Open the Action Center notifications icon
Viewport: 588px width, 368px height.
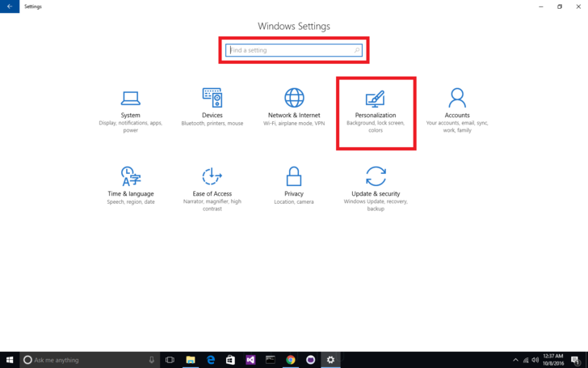575,360
